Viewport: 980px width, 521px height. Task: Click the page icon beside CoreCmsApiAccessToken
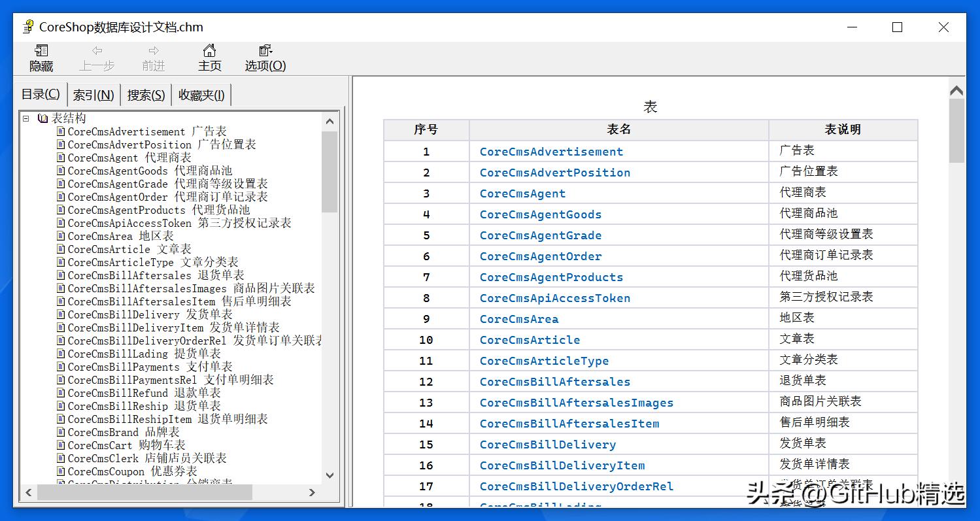point(61,223)
